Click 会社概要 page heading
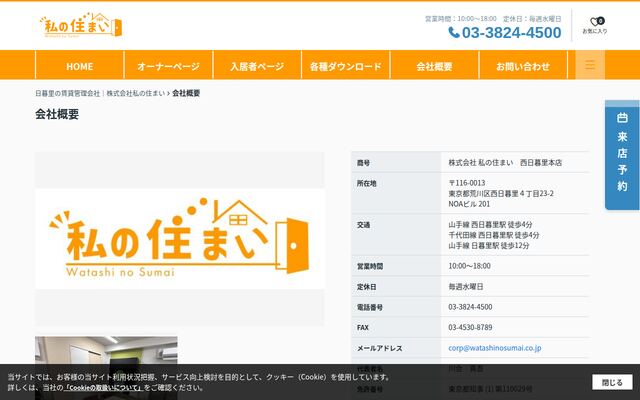This screenshot has width=640, height=400. 57,114
